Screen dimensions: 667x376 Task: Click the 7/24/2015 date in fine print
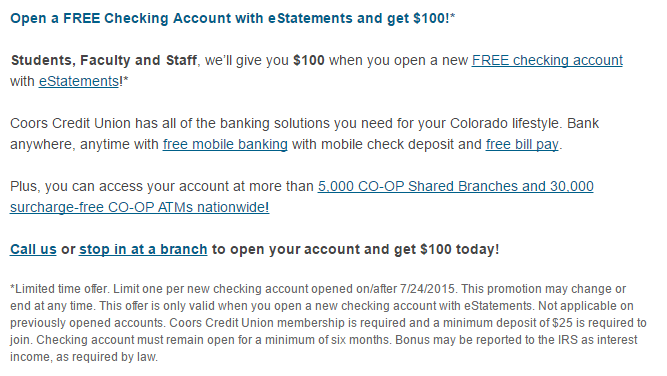coord(427,289)
